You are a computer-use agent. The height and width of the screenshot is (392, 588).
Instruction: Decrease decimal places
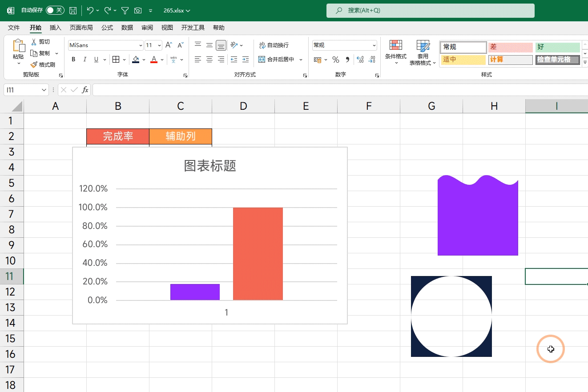coord(372,60)
